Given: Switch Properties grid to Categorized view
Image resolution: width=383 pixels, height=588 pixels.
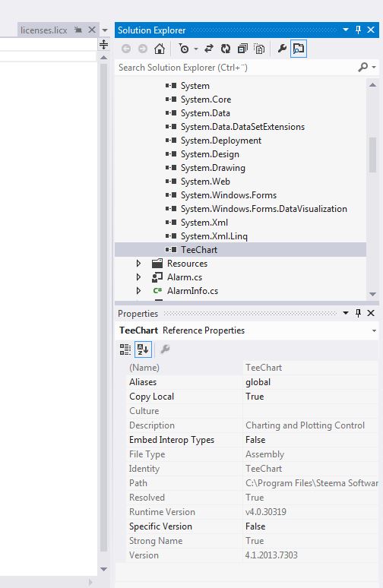Looking at the screenshot, I should pos(125,349).
